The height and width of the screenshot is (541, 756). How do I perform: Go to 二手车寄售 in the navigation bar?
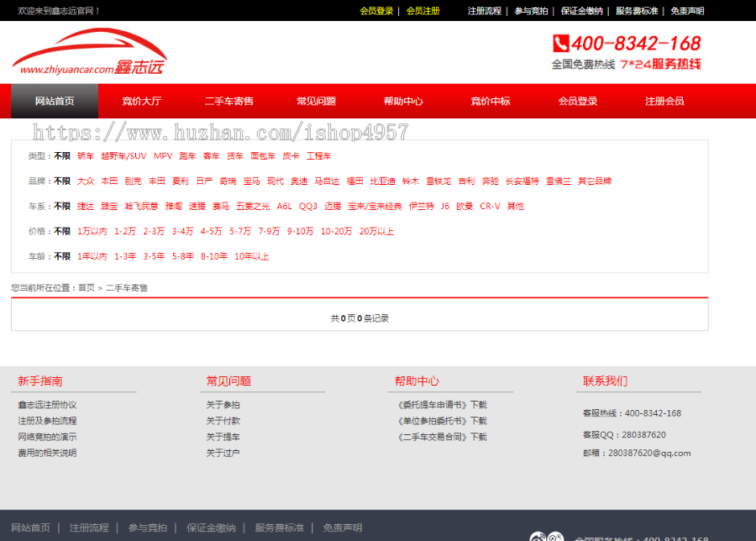tap(229, 102)
